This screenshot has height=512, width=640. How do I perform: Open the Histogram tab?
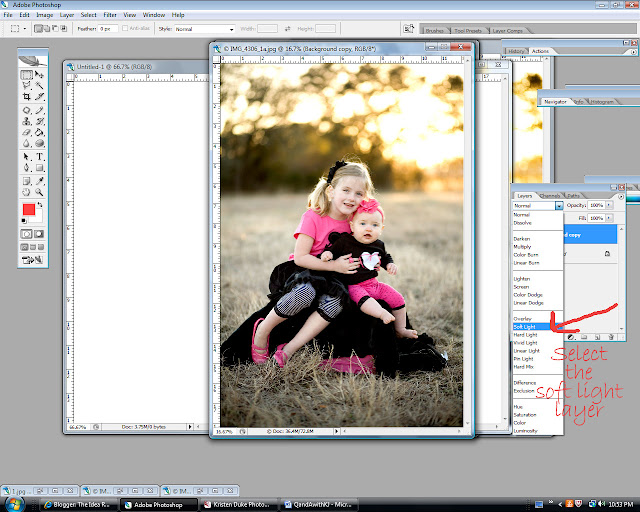tap(602, 102)
